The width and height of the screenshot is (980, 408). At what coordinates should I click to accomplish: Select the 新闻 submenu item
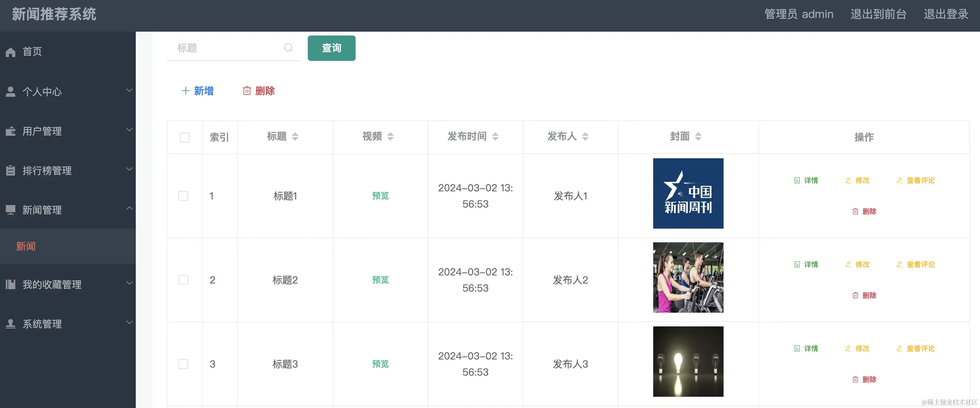[x=26, y=246]
